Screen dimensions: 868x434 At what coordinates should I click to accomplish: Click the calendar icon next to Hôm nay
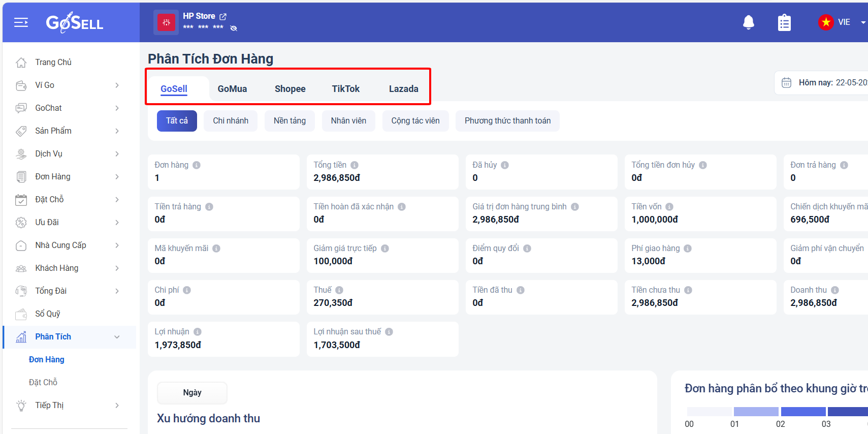[786, 82]
